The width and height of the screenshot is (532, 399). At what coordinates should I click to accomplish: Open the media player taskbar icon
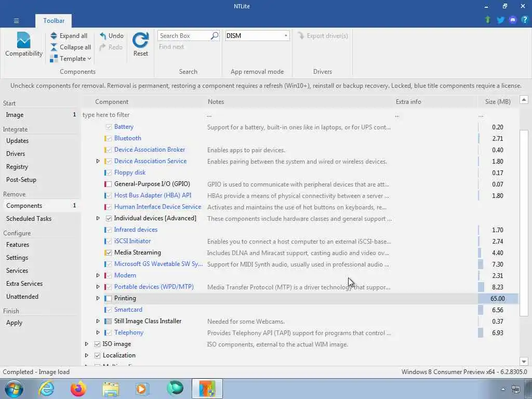pyautogui.click(x=142, y=389)
